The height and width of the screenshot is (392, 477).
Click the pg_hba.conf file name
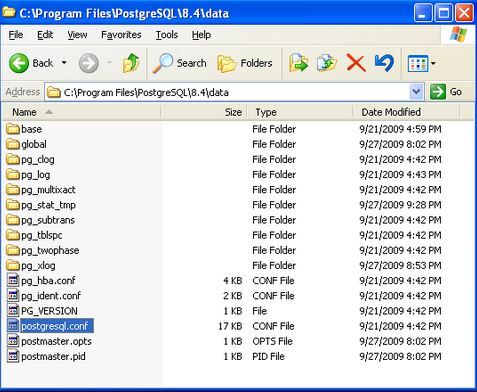[x=48, y=281]
